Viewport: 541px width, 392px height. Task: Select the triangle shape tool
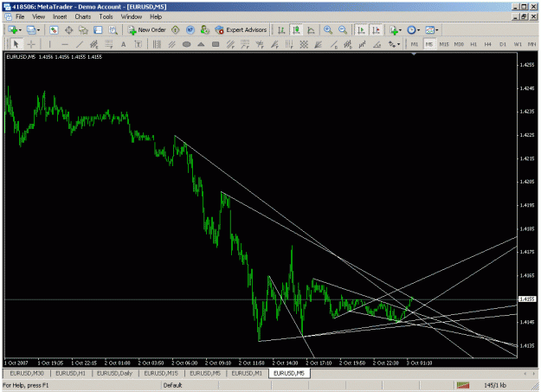(201, 44)
